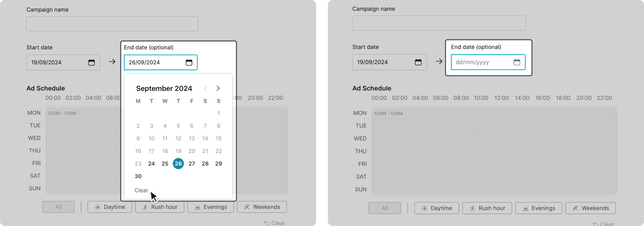Click Rush hour preset in right panel

click(487, 208)
